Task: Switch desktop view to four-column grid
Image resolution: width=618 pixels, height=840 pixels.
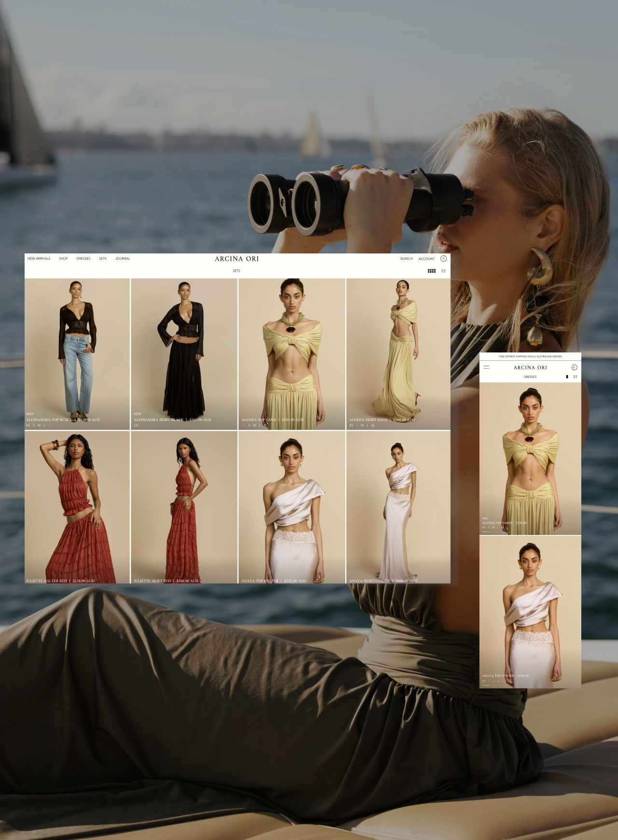Action: pyautogui.click(x=432, y=271)
